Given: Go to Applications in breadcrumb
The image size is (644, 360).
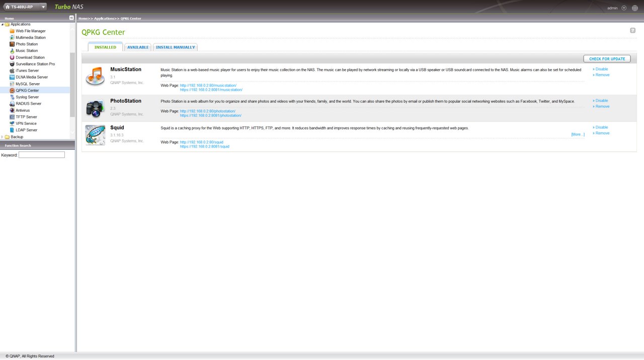Looking at the screenshot, I should pyautogui.click(x=105, y=18).
